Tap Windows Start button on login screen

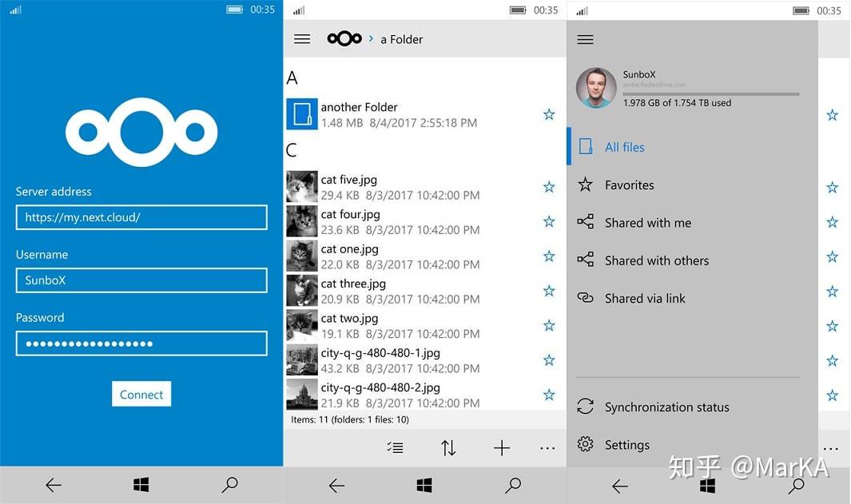(141, 485)
